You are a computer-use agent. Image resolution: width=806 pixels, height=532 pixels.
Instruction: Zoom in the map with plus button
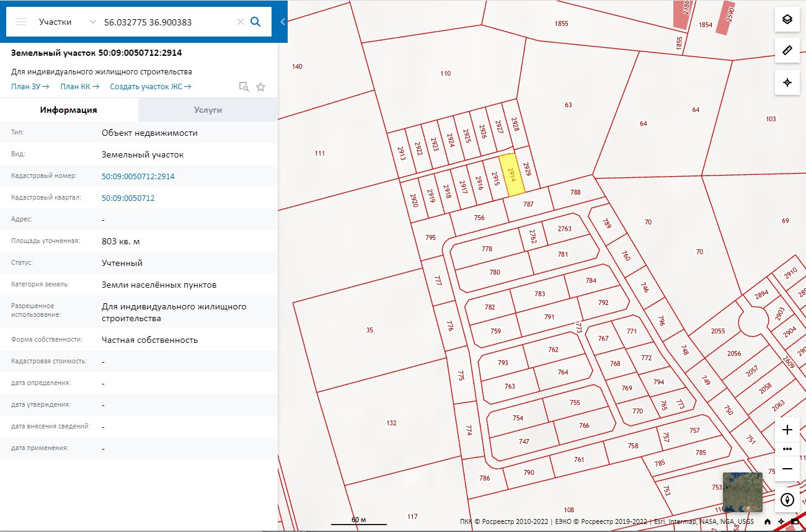point(787,430)
